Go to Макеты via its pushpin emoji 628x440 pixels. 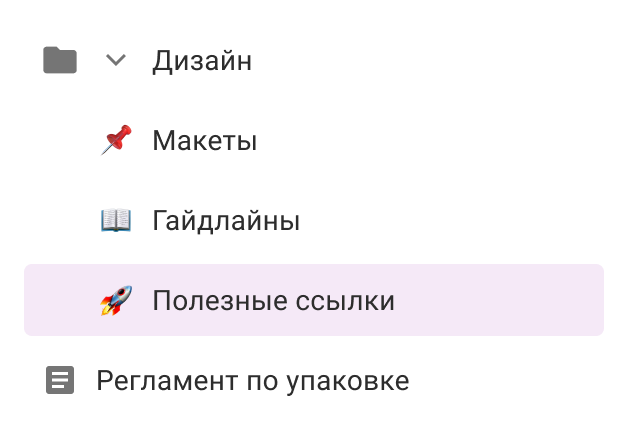tap(116, 141)
